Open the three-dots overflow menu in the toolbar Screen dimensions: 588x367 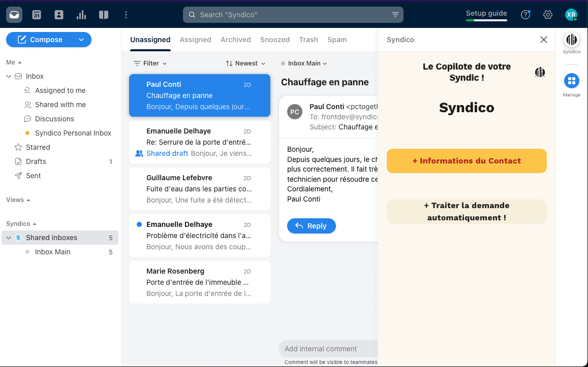pyautogui.click(x=126, y=15)
